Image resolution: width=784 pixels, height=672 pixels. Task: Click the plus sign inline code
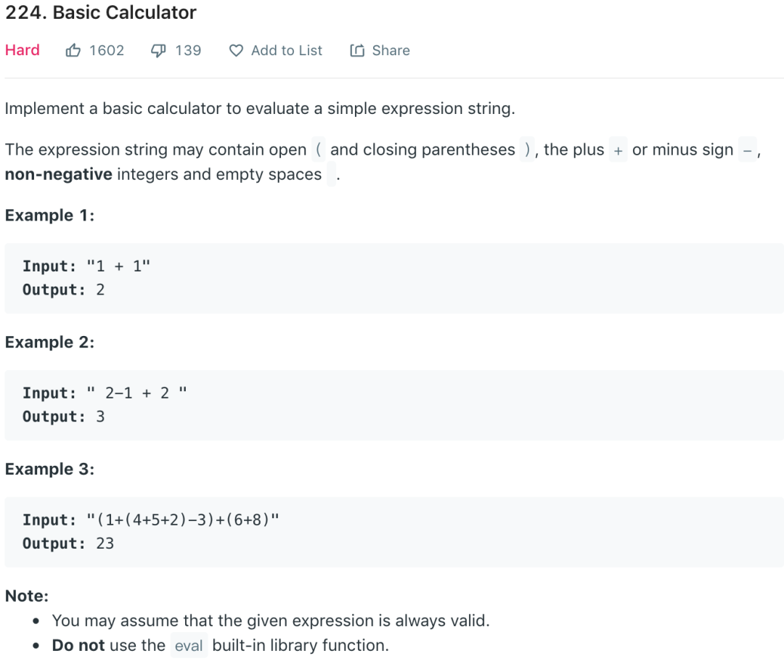(618, 149)
